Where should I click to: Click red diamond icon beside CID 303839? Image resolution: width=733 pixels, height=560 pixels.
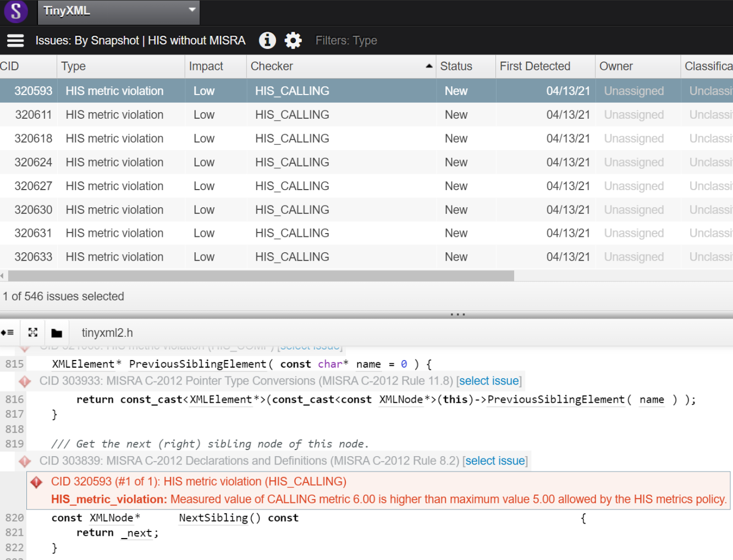[25, 461]
